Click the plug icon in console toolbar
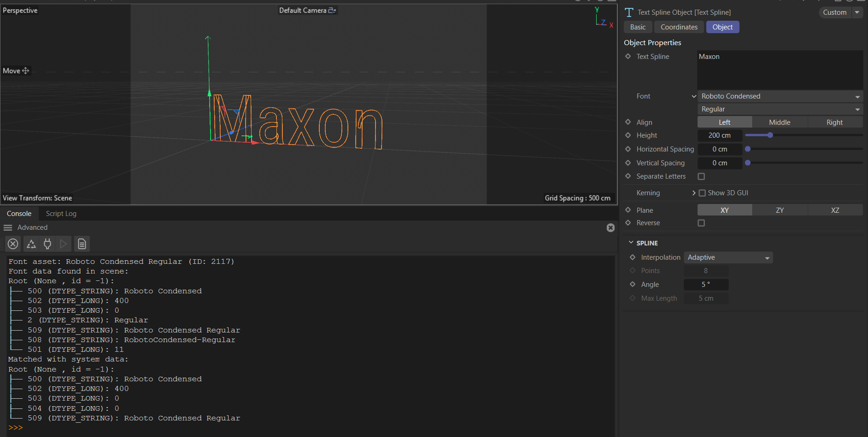The width and height of the screenshot is (868, 437). tap(47, 244)
